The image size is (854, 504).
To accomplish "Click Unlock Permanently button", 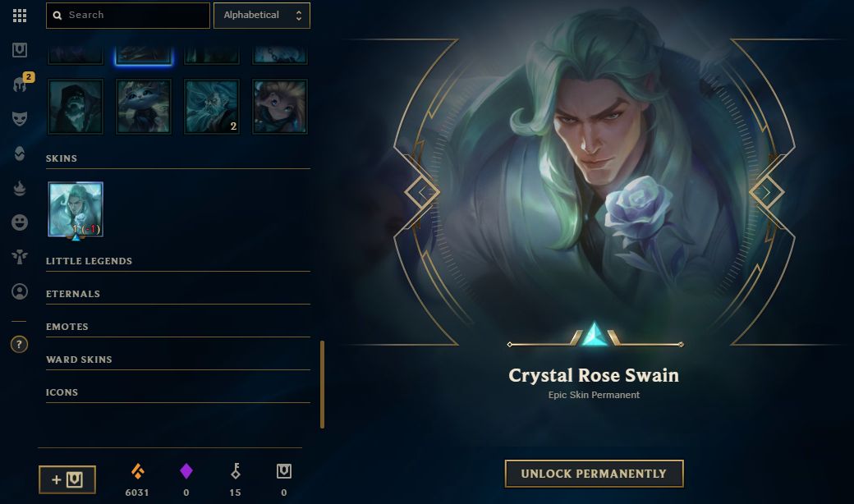I will [x=595, y=474].
